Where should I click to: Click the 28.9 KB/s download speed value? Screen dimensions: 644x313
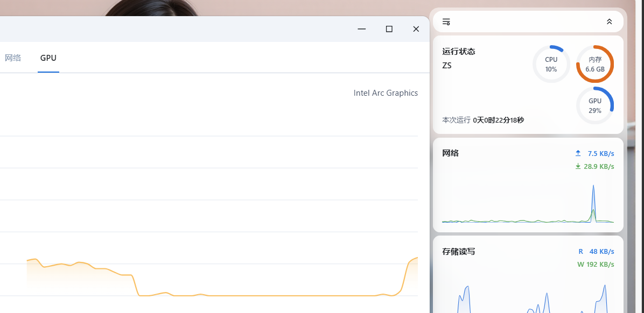(x=599, y=167)
